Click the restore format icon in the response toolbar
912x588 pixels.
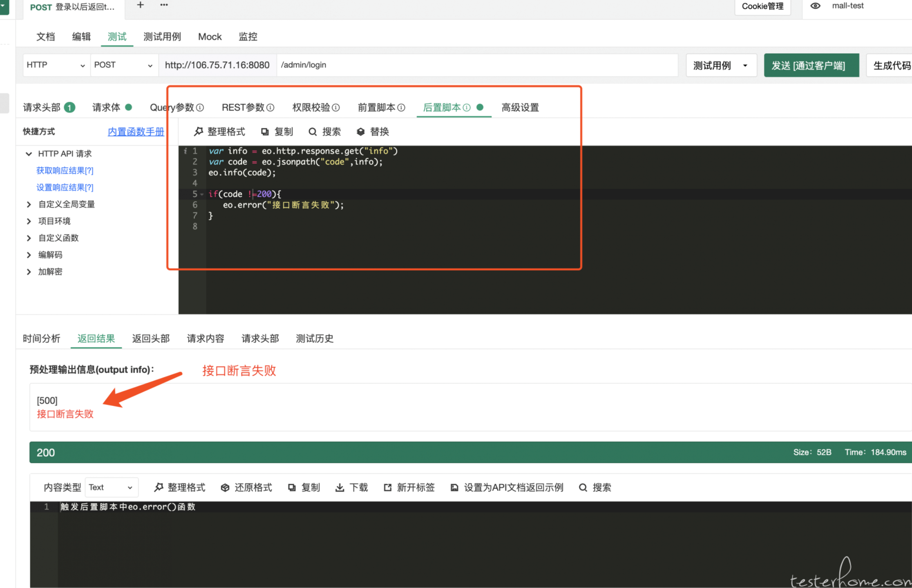225,488
